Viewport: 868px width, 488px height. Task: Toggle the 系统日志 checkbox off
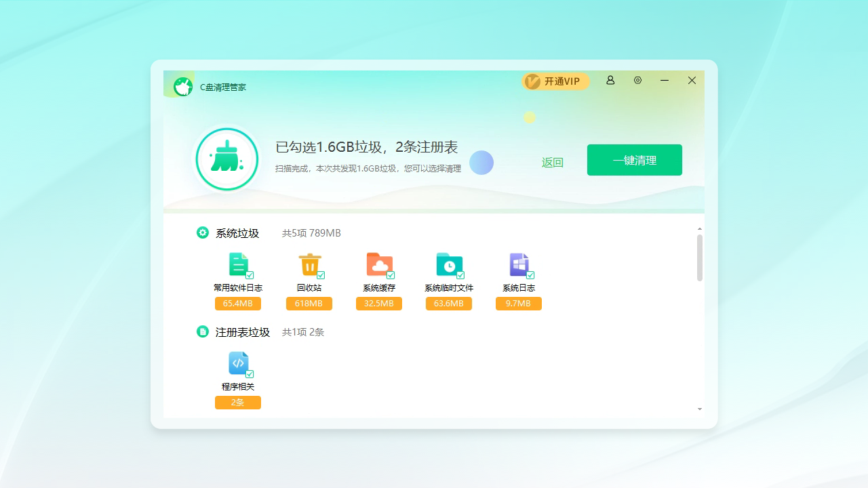coord(530,275)
